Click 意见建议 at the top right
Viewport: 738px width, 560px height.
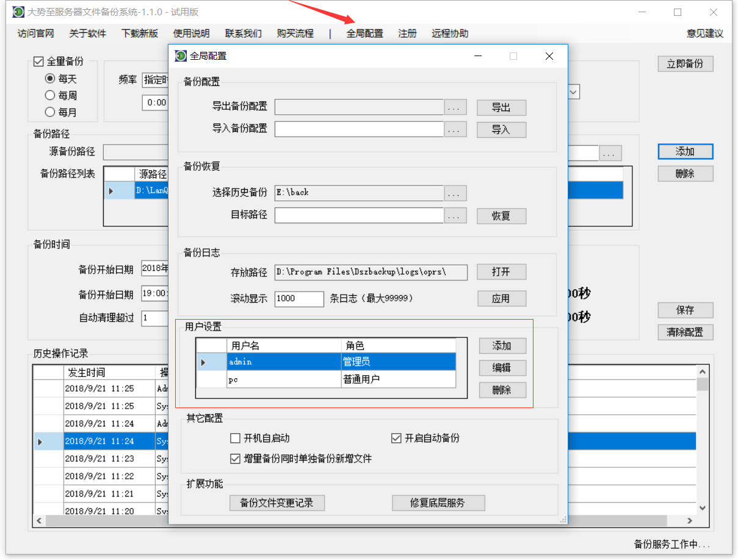click(704, 34)
